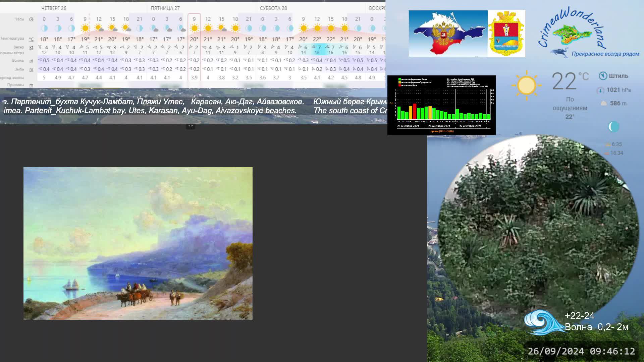Click the Волны row label

[x=18, y=60]
